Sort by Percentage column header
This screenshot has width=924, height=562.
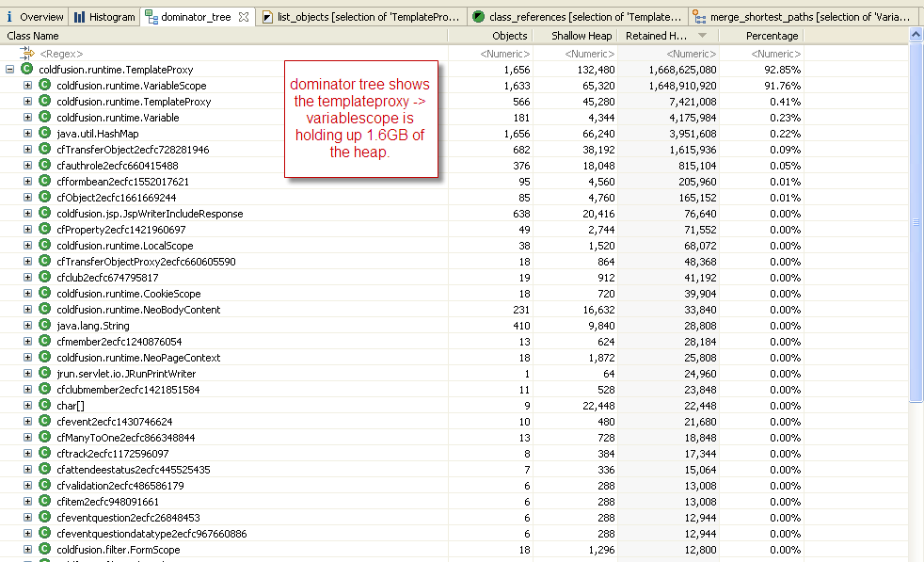[x=761, y=36]
